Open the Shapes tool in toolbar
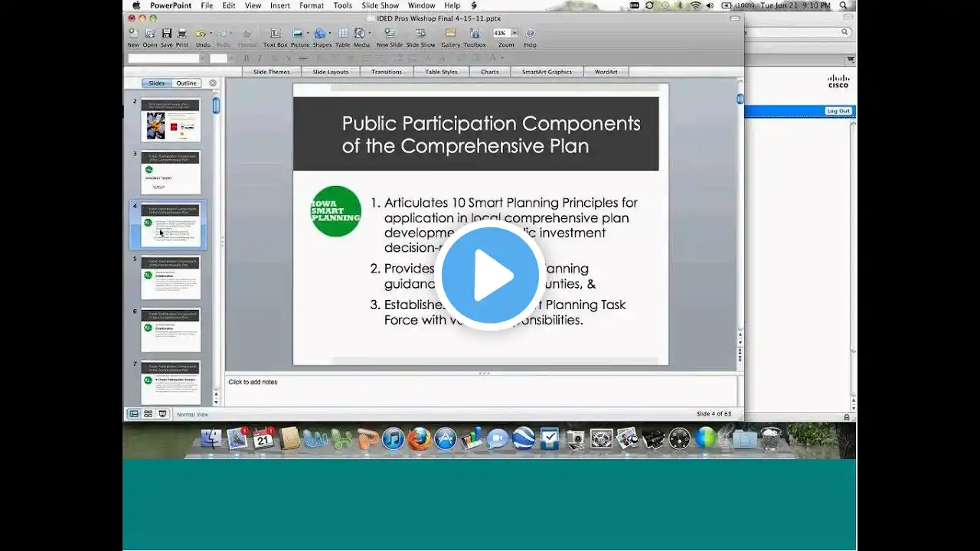The height and width of the screenshot is (551, 980). (x=319, y=34)
